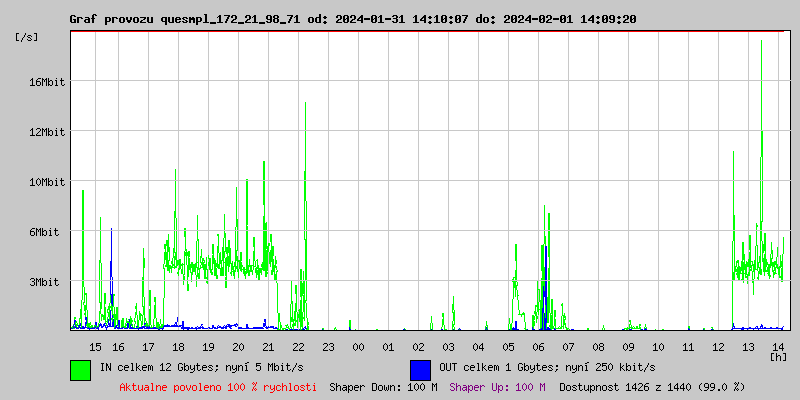Click the green IN legend color square
800x400 pixels.
pos(80,369)
